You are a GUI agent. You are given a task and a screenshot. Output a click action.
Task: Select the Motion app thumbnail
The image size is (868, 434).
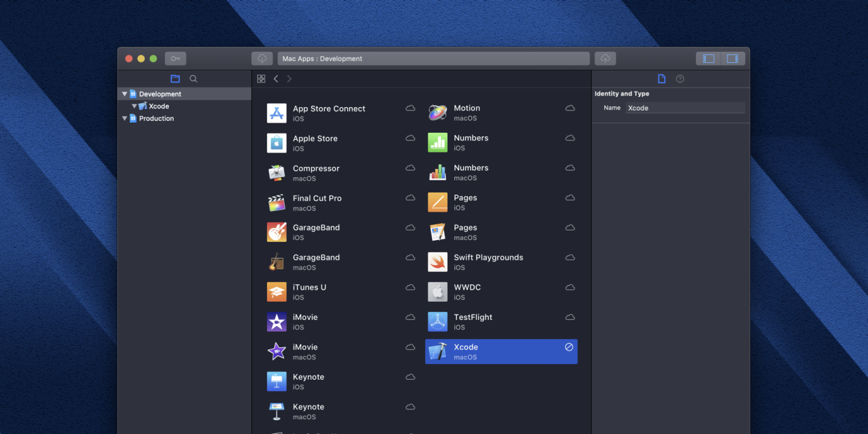438,113
